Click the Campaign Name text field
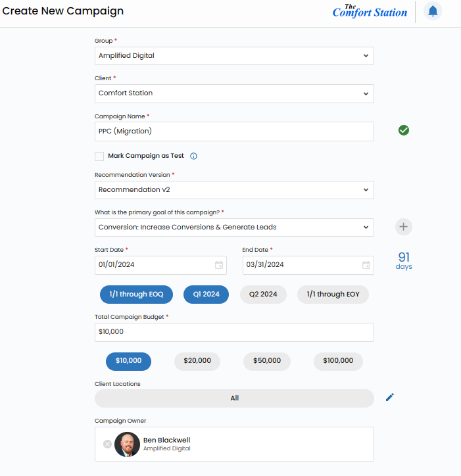461x476 pixels. [234, 131]
